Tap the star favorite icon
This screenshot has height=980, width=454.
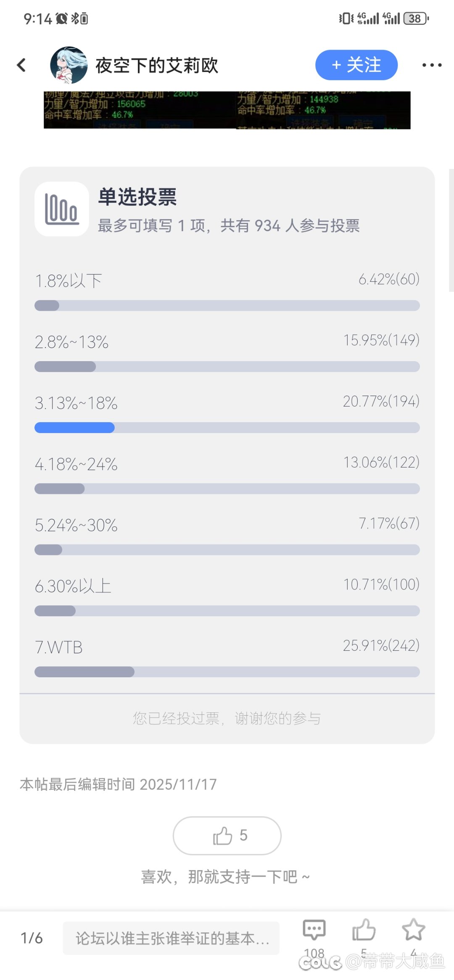(x=413, y=930)
